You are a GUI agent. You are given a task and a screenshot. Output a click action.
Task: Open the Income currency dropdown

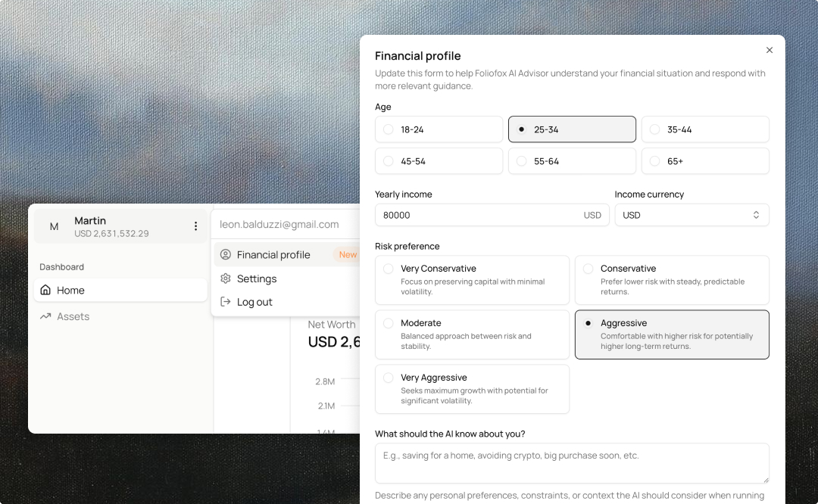click(691, 215)
